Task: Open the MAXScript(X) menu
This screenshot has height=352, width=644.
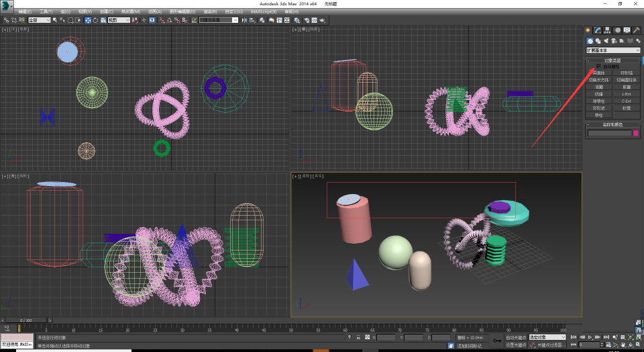Action: pyautogui.click(x=264, y=11)
